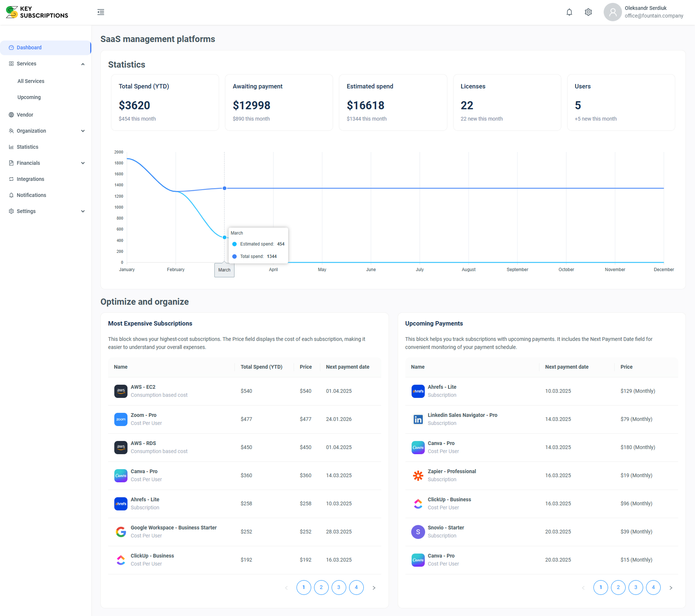Click Price header in Upcoming Payments table
The image size is (695, 616).
point(626,367)
